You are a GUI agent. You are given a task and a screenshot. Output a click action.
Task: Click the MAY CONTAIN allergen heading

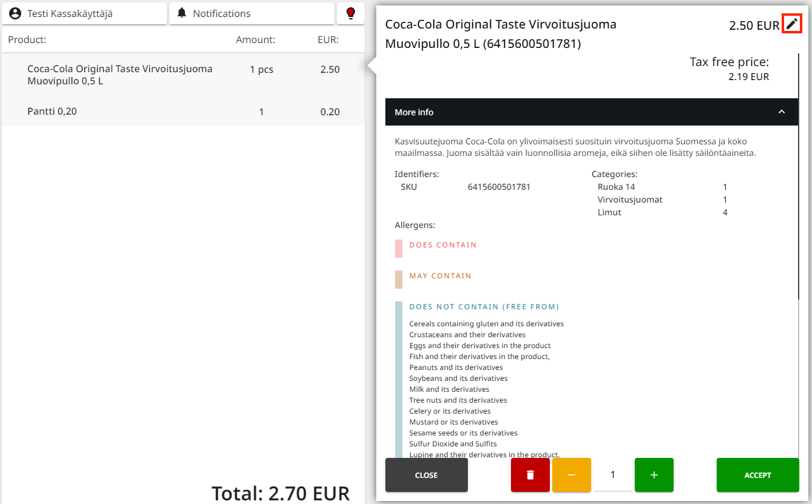pyautogui.click(x=441, y=276)
